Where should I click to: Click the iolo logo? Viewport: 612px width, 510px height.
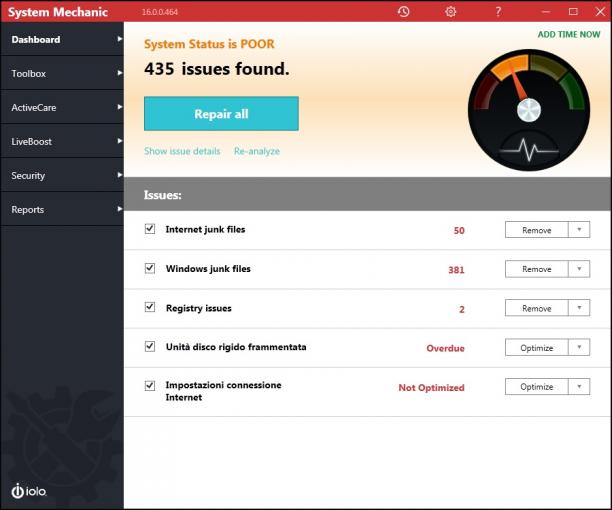click(28, 491)
